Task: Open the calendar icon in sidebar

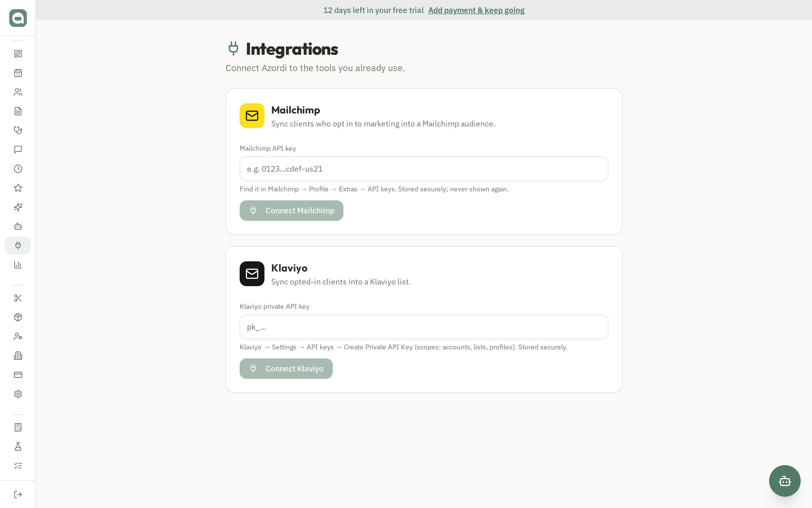Action: 18,73
